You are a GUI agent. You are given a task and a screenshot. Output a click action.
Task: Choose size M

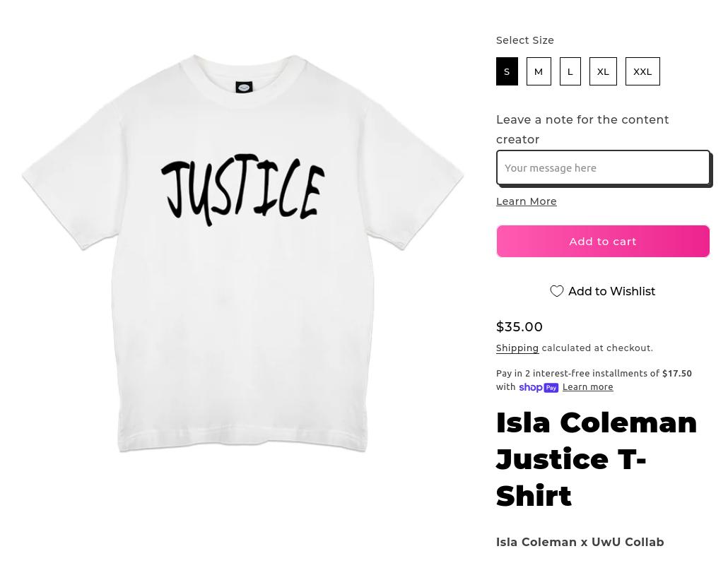[539, 71]
